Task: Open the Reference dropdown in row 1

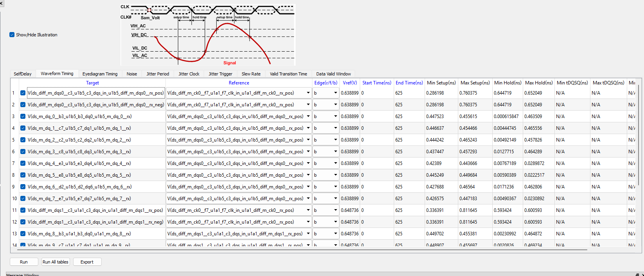Action: 308,93
